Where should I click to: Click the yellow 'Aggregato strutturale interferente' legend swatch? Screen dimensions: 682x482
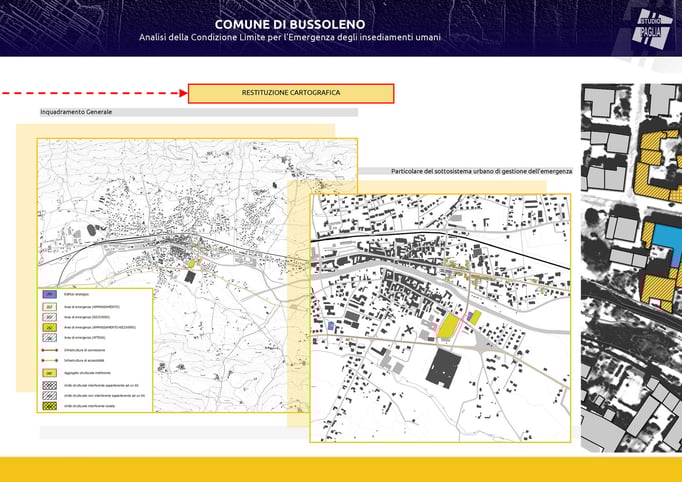[x=50, y=373]
